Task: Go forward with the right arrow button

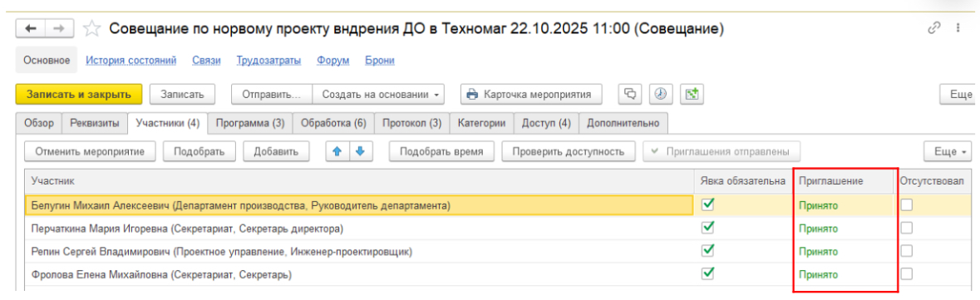Action: (59, 29)
